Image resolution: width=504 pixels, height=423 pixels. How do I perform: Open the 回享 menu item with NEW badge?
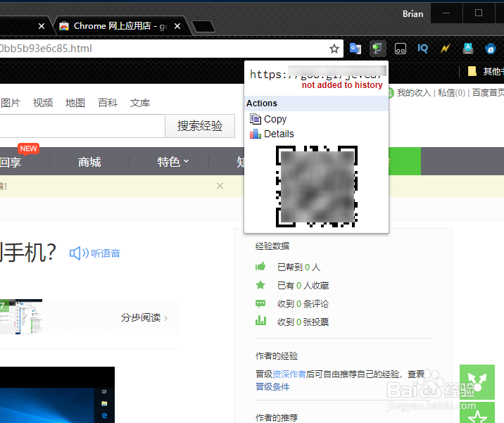point(11,162)
